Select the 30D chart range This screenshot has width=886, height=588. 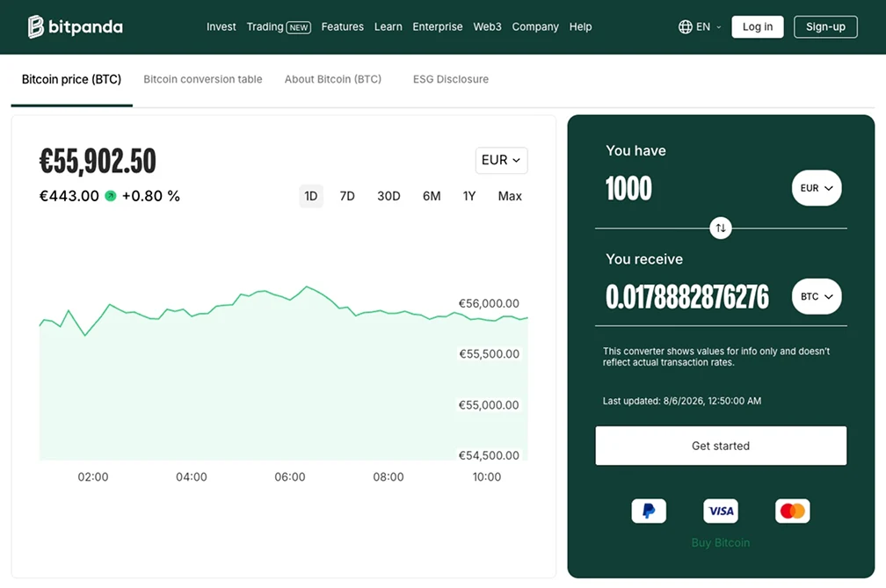pyautogui.click(x=389, y=196)
